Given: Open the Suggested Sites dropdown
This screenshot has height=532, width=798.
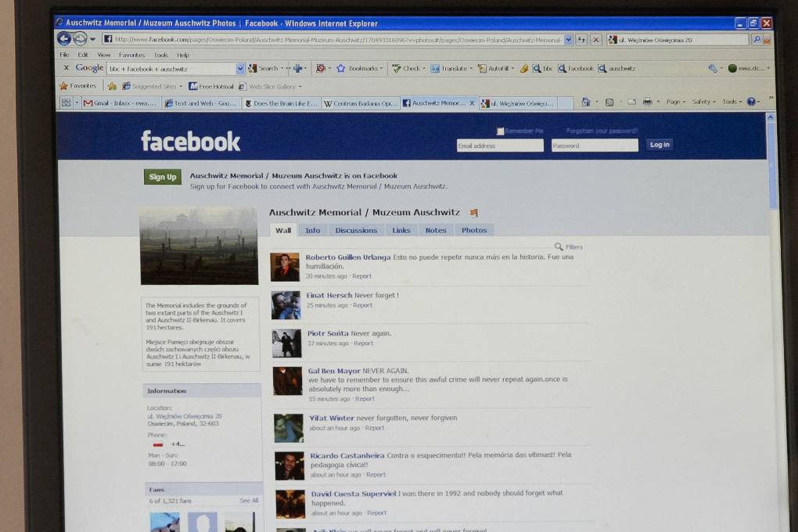Looking at the screenshot, I should 181,87.
